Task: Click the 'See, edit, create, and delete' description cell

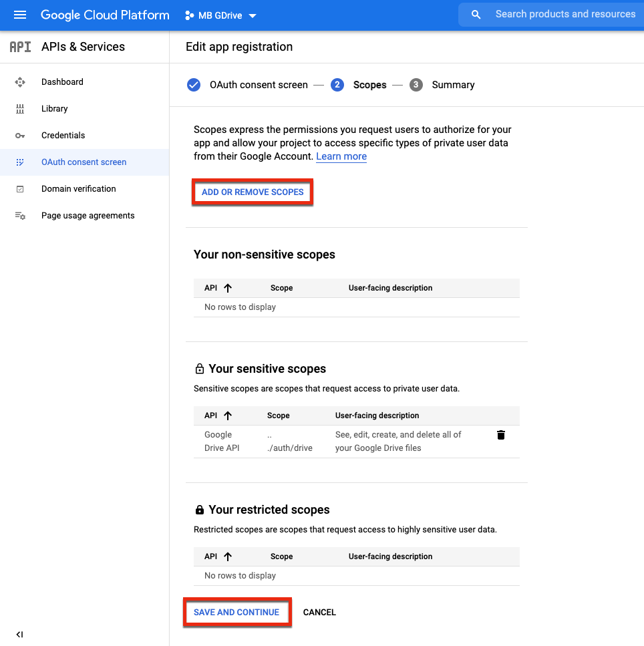Action: [x=398, y=441]
